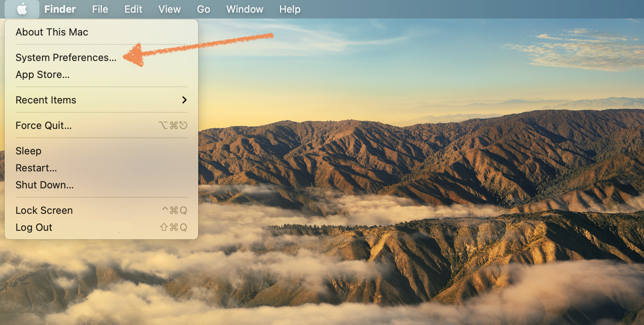Image resolution: width=644 pixels, height=325 pixels.
Task: Expand the Recent Items submenu chevron
Action: pos(184,100)
